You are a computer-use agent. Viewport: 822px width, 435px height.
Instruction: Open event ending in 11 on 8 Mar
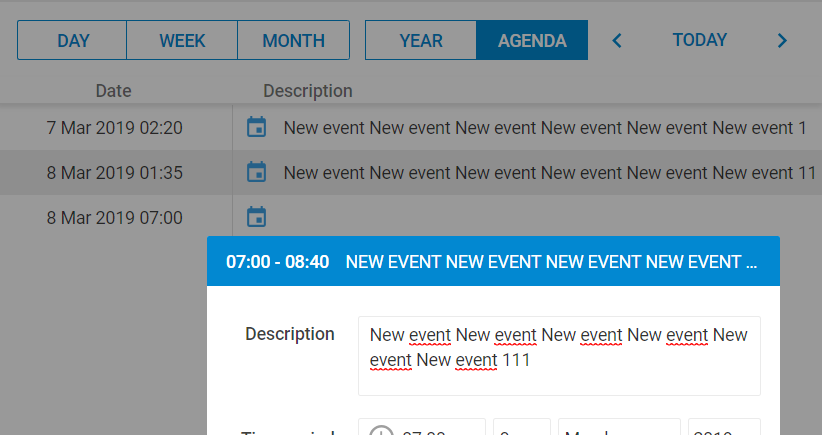coord(550,173)
